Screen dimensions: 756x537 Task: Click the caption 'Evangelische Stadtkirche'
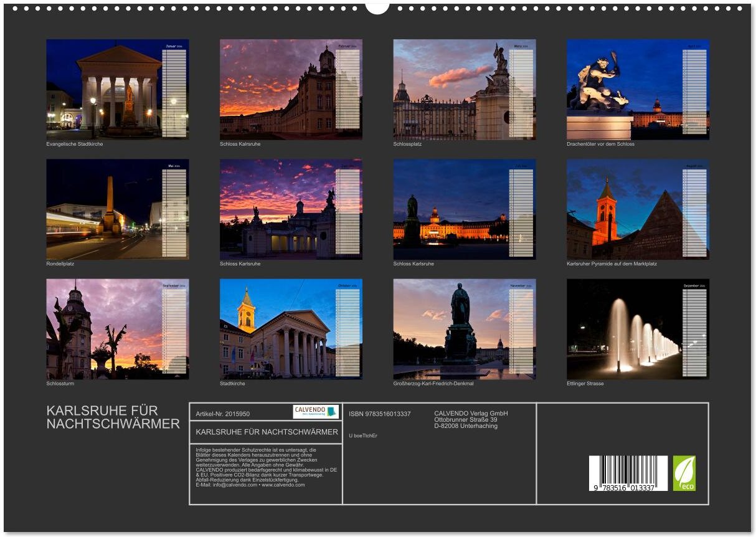pos(75,144)
